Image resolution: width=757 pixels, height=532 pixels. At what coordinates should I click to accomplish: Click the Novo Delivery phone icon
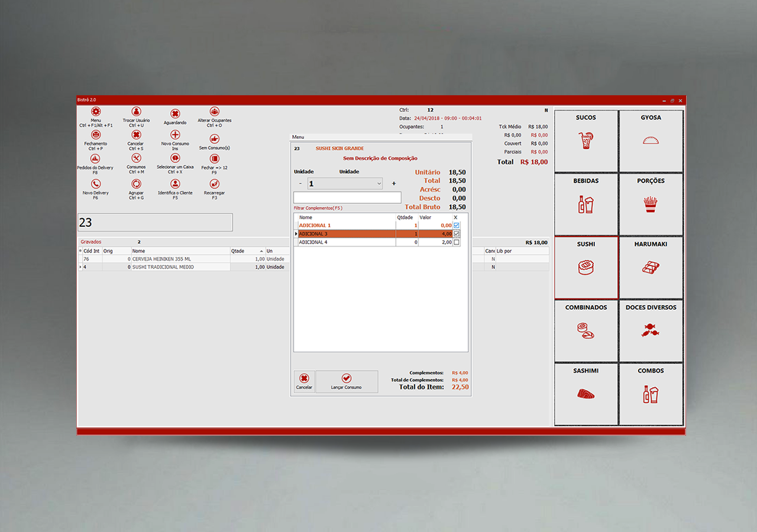[x=96, y=184]
